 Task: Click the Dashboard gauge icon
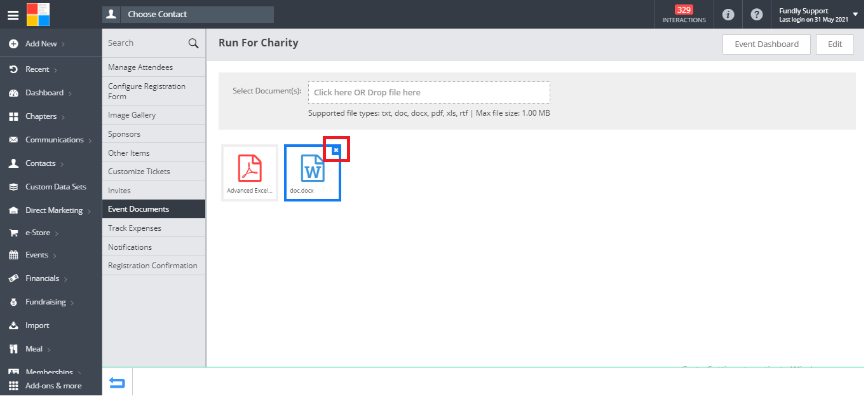[x=13, y=93]
